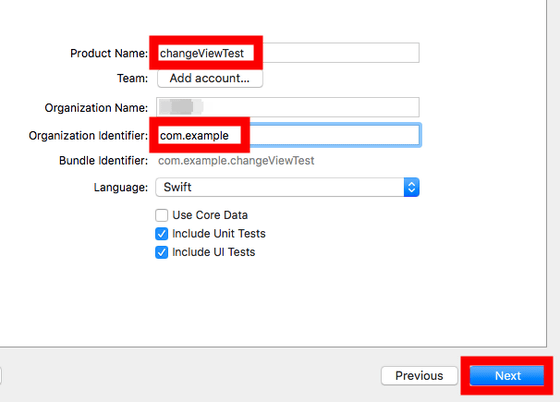The width and height of the screenshot is (560, 402).
Task: Select the grayed Bundle Identifier value text
Action: 236,161
